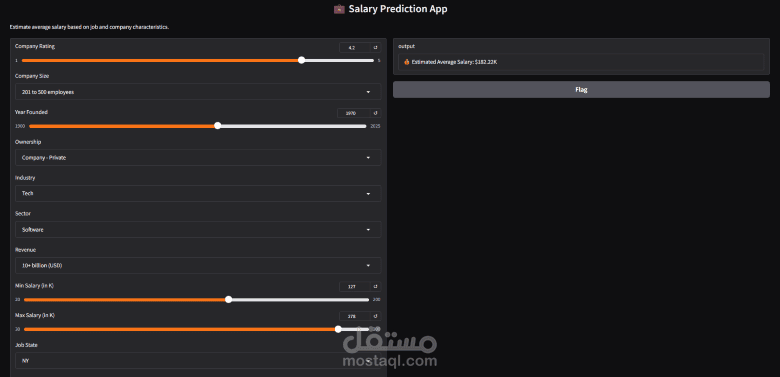Click the description 'Estimate average salary based on job...'

pyautogui.click(x=90, y=27)
